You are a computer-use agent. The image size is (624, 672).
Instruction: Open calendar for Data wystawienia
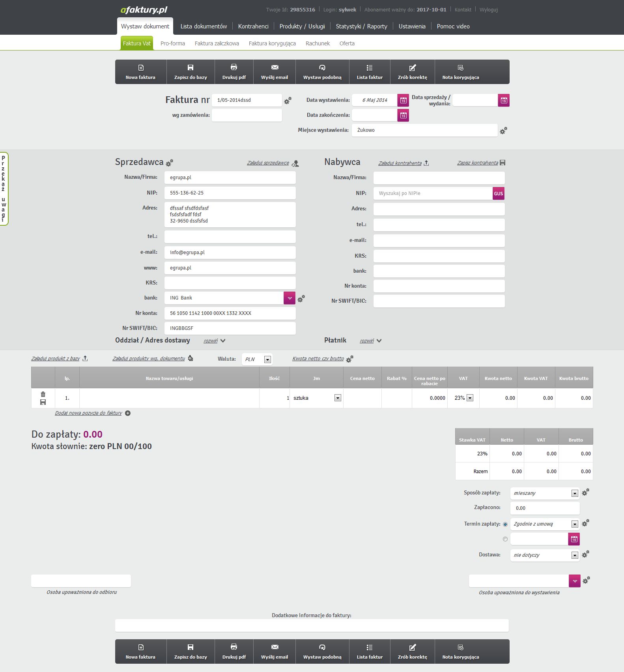403,100
